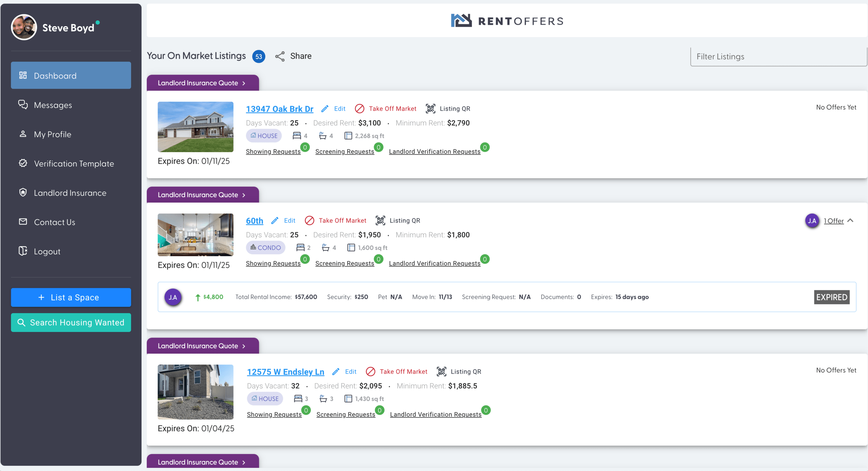The width and height of the screenshot is (868, 471).
Task: Open the 13947 Oak Brk Dr listing link
Action: point(279,109)
